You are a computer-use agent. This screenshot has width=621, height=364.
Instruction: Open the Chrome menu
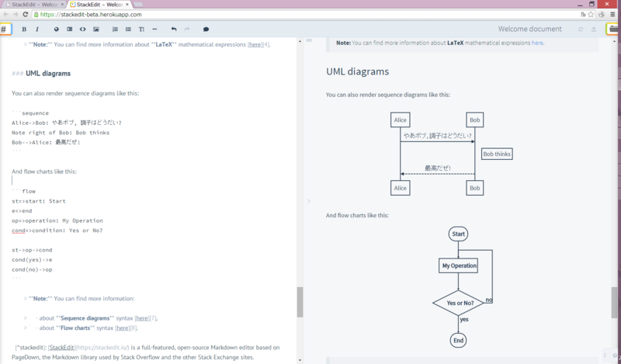pyautogui.click(x=612, y=14)
